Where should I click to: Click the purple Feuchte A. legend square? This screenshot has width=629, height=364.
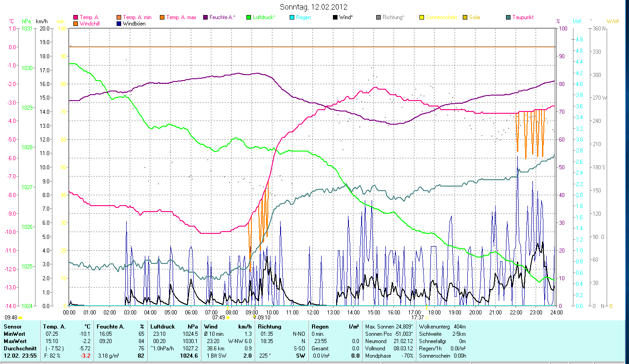pos(205,17)
